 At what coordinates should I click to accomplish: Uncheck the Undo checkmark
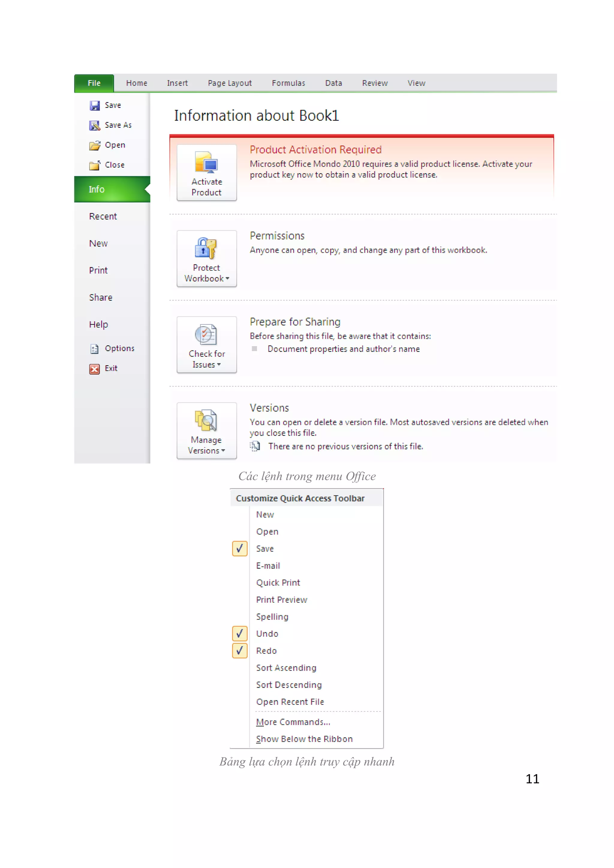(x=240, y=634)
